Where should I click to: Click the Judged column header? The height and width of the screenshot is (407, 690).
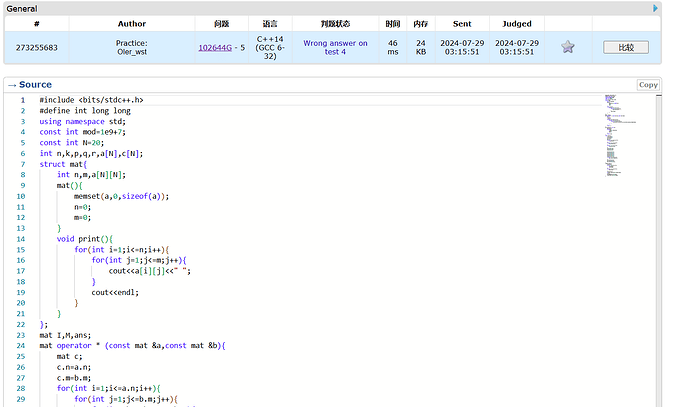(517, 24)
